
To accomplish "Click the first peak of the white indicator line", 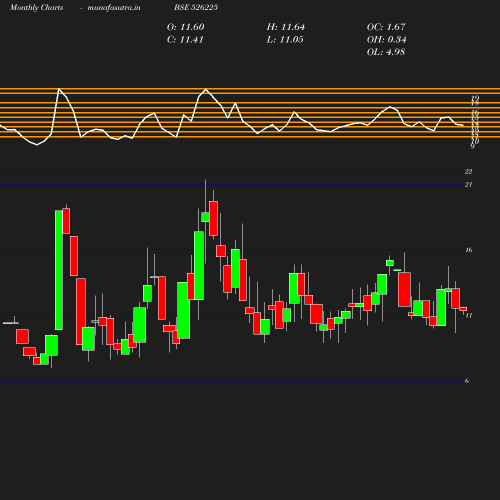I will tap(59, 89).
